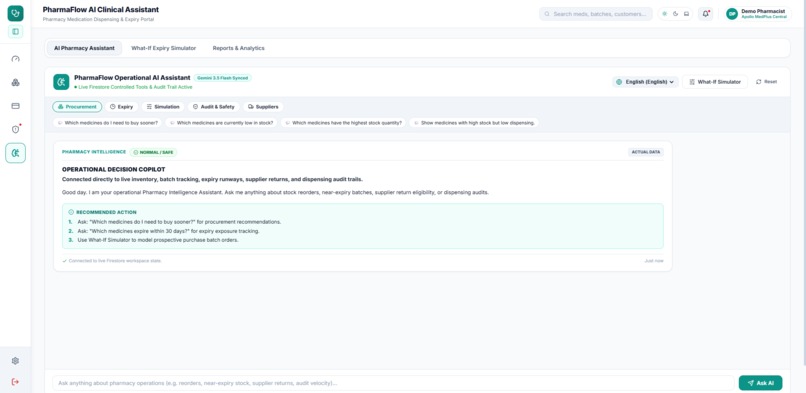The image size is (806, 393).
Task: Switch to light theme sun icon
Action: [x=665, y=14]
